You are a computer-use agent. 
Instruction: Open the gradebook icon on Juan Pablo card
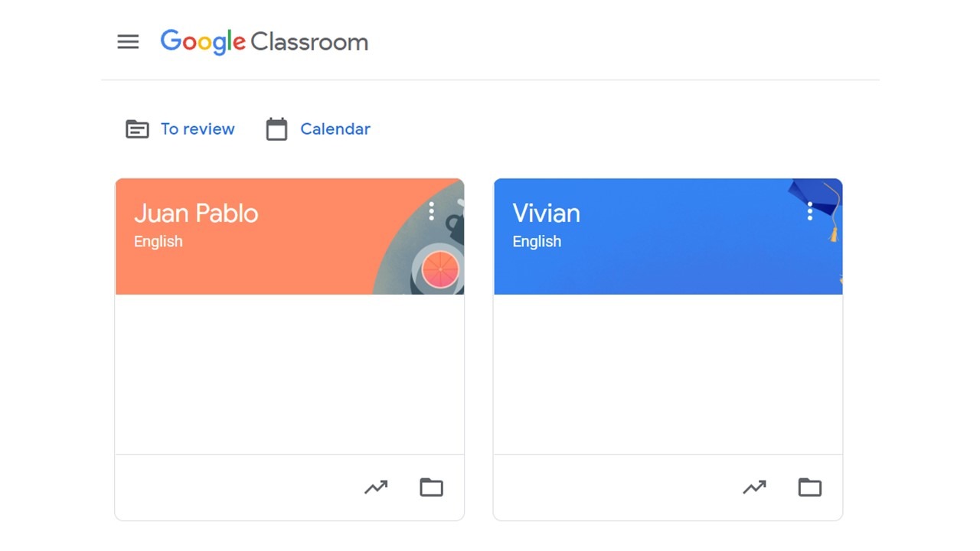376,487
